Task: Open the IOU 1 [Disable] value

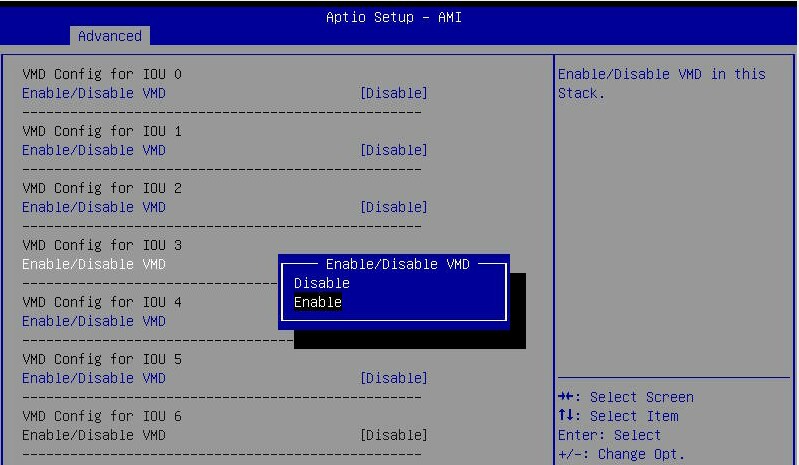Action: [393, 150]
